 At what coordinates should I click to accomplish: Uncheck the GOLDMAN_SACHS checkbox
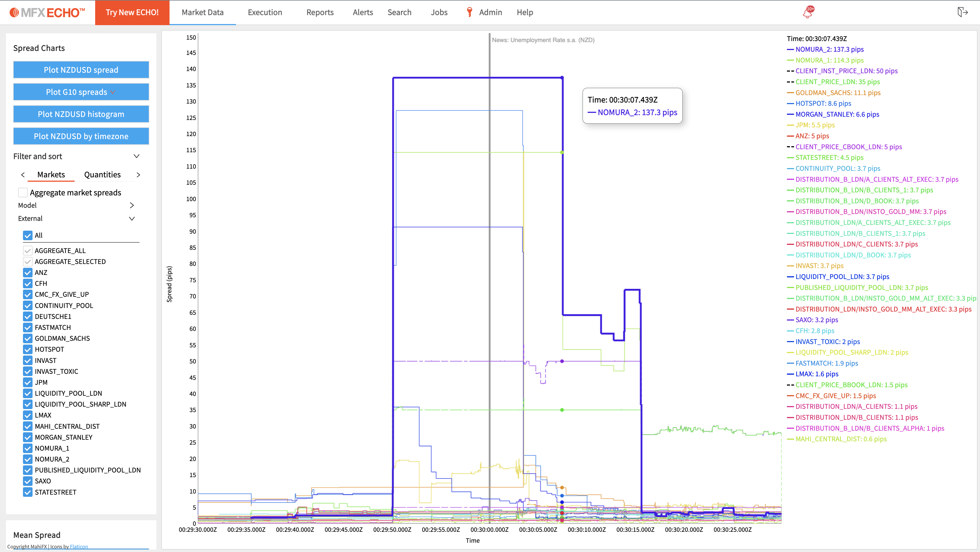coord(27,338)
